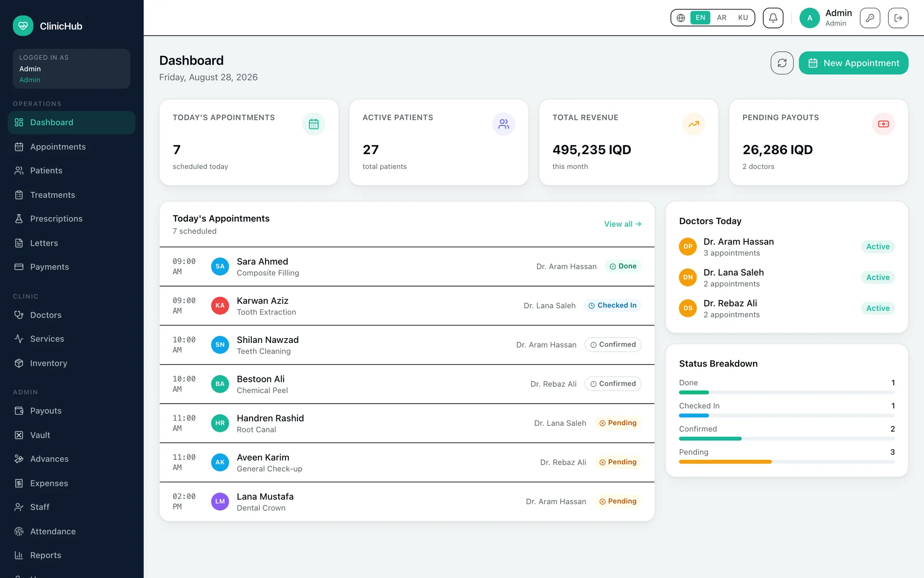Open Vault in the sidebar
The image size is (924, 578).
pyautogui.click(x=71, y=435)
